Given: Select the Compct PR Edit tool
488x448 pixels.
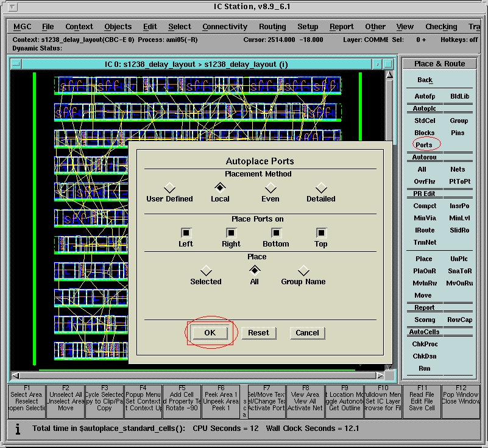Looking at the screenshot, I should (425, 206).
